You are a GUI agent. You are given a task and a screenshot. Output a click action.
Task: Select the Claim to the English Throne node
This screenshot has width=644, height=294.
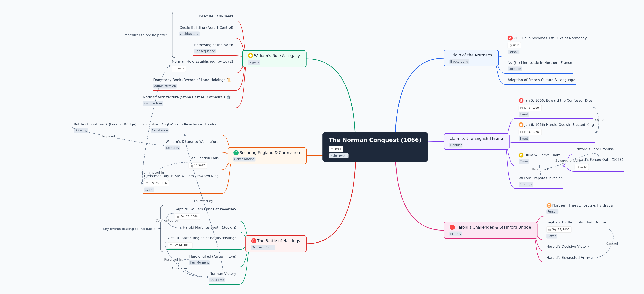click(476, 139)
